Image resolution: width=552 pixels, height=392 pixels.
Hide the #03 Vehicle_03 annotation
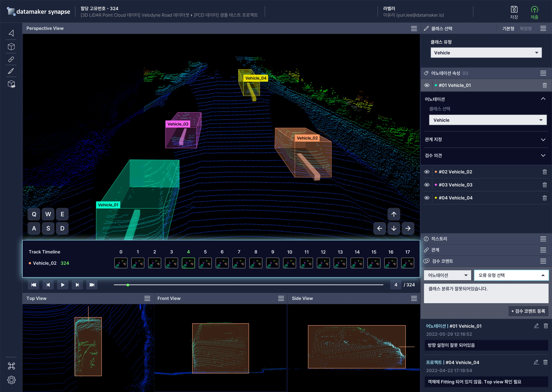click(427, 185)
